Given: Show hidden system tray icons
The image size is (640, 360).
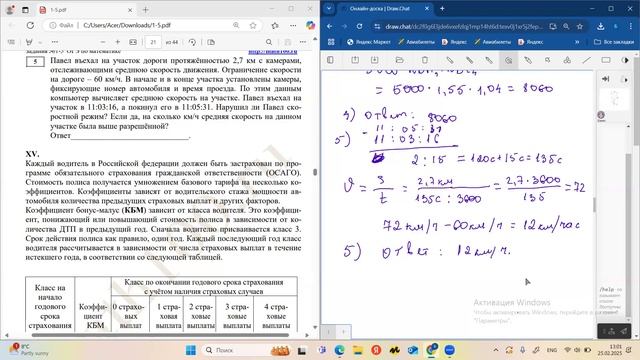Looking at the screenshot, I should (496, 350).
